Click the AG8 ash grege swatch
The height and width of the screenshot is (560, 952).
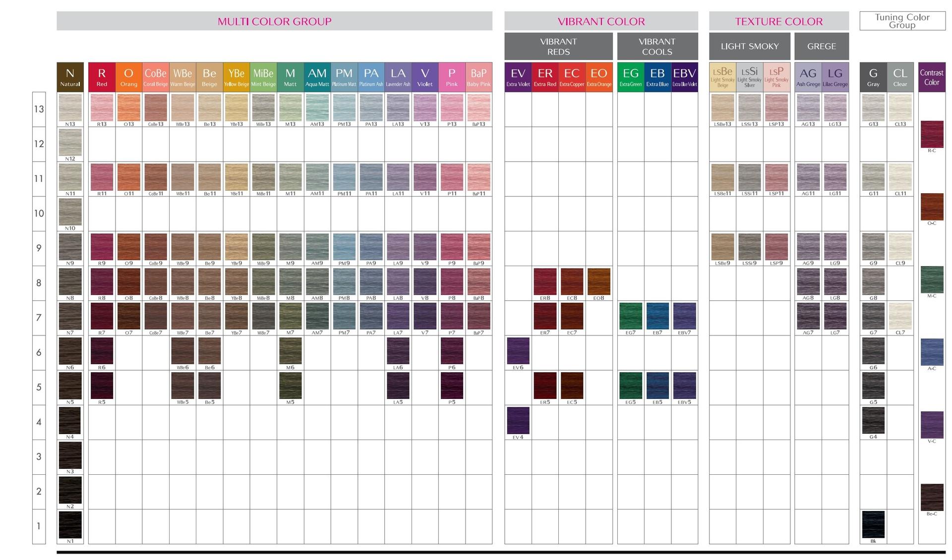pyautogui.click(x=808, y=281)
